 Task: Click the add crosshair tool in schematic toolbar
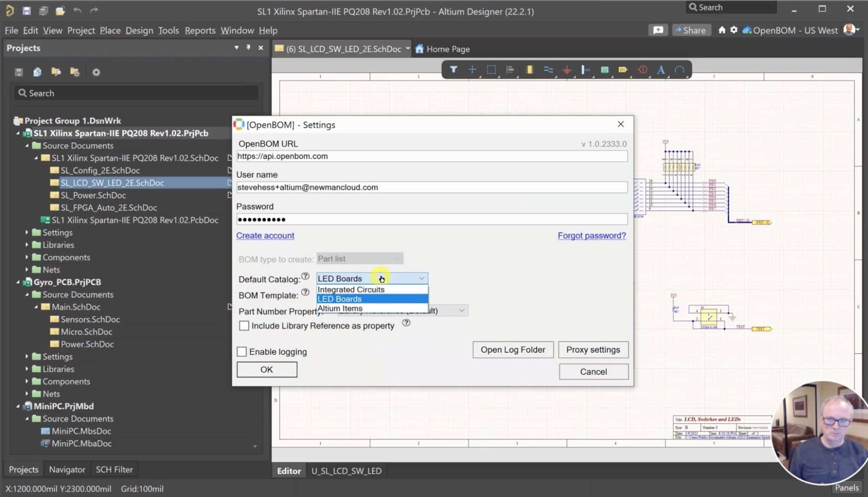(x=472, y=69)
